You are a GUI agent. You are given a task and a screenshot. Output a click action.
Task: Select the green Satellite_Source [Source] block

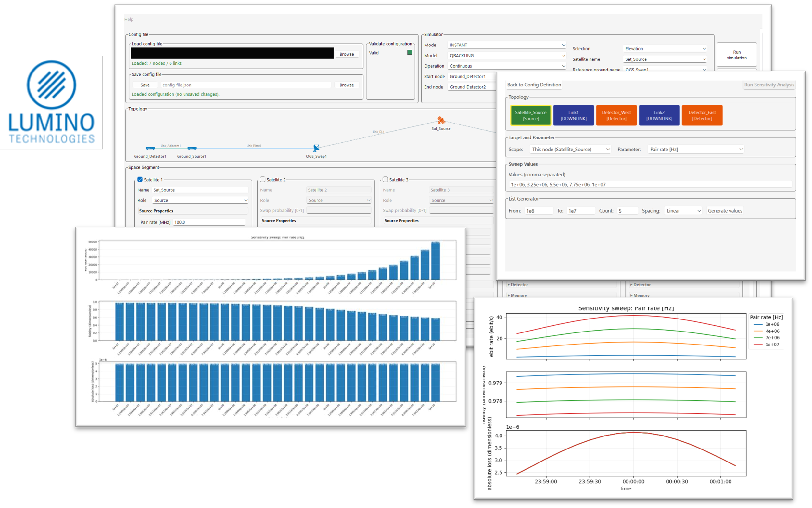point(531,115)
